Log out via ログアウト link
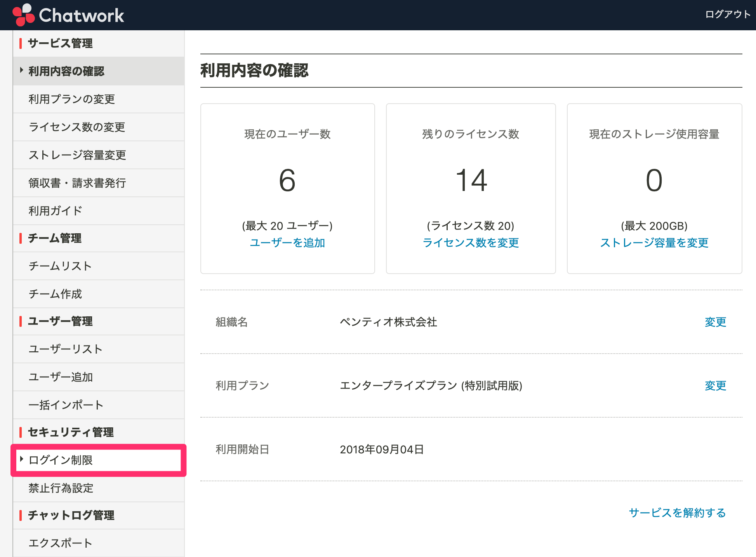 click(728, 14)
